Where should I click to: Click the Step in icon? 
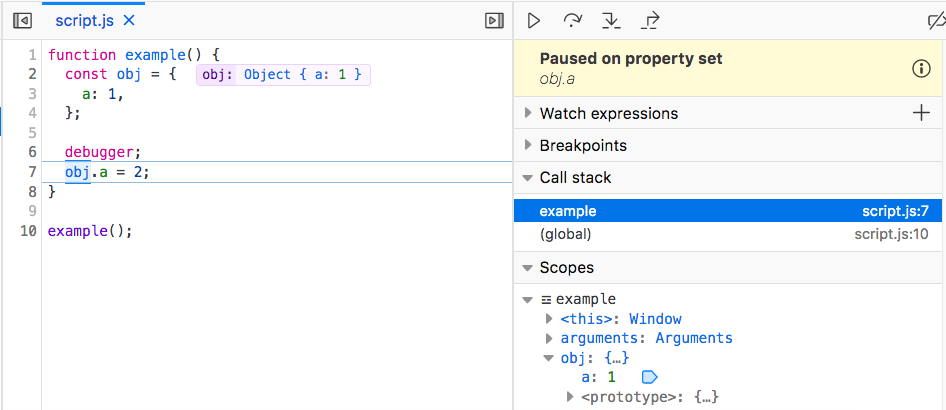[611, 20]
